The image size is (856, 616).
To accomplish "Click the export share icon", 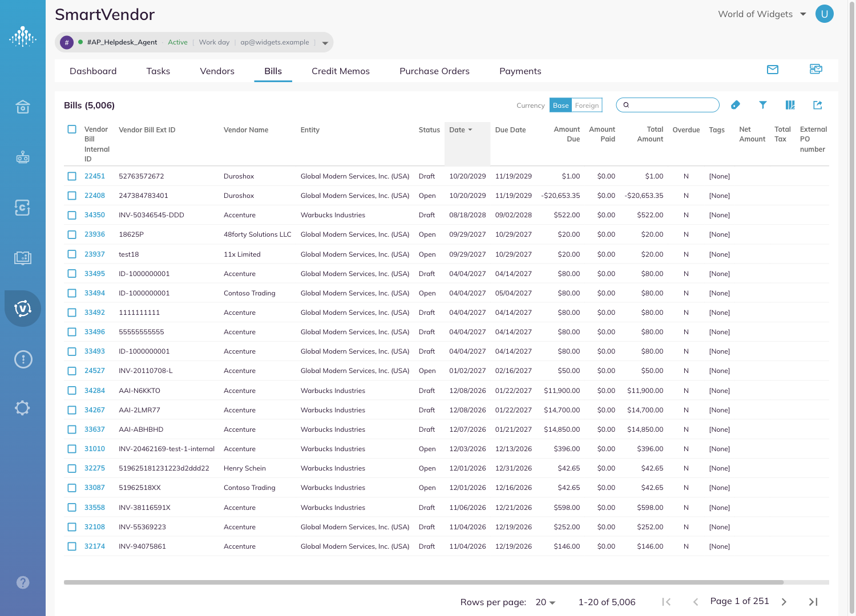I will click(818, 105).
